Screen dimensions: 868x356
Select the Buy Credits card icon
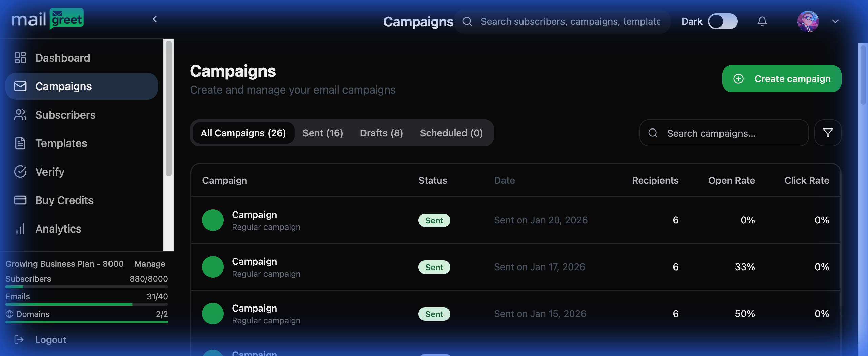[20, 200]
